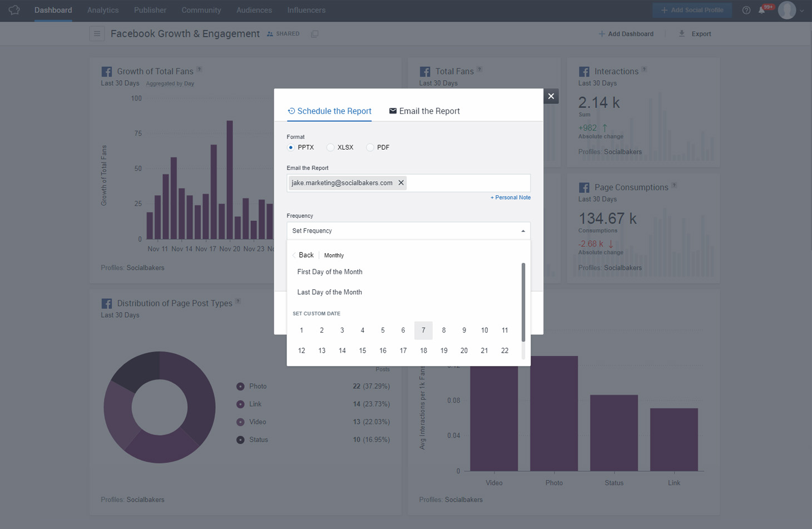Select custom date 18
812x529 pixels.
tap(423, 351)
